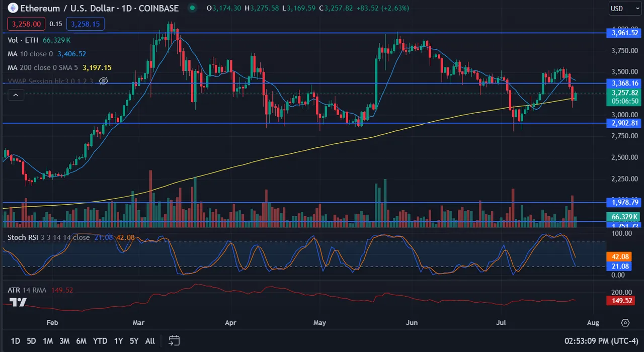Click the Mar label on the time axis

tap(138, 323)
